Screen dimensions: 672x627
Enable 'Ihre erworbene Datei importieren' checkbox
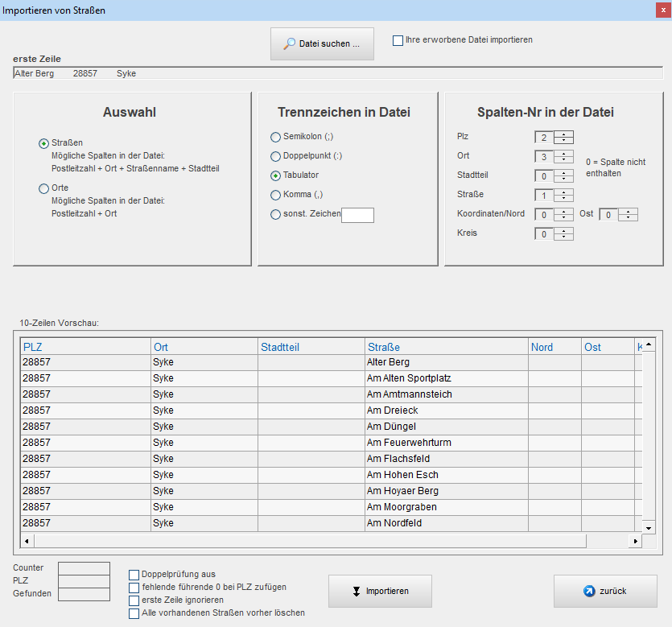398,40
